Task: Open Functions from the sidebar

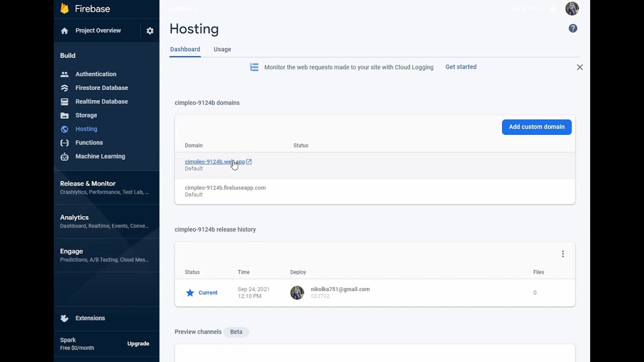Action: tap(89, 143)
